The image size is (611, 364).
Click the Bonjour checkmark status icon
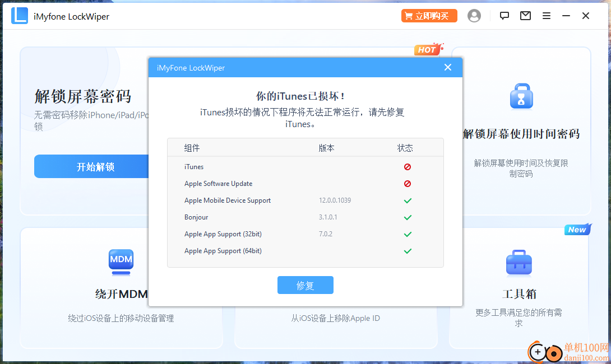pyautogui.click(x=408, y=217)
